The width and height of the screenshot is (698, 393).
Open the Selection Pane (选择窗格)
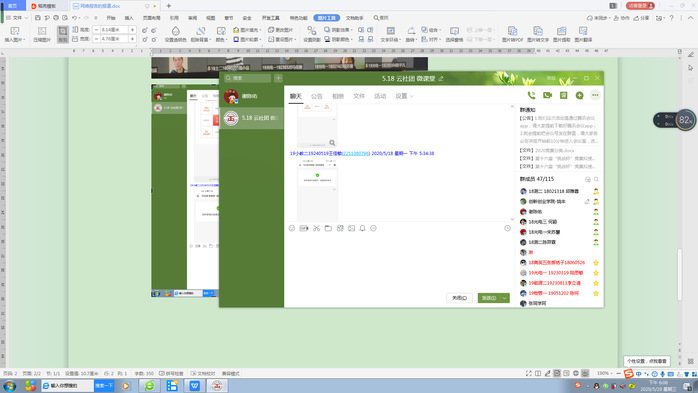click(x=454, y=34)
